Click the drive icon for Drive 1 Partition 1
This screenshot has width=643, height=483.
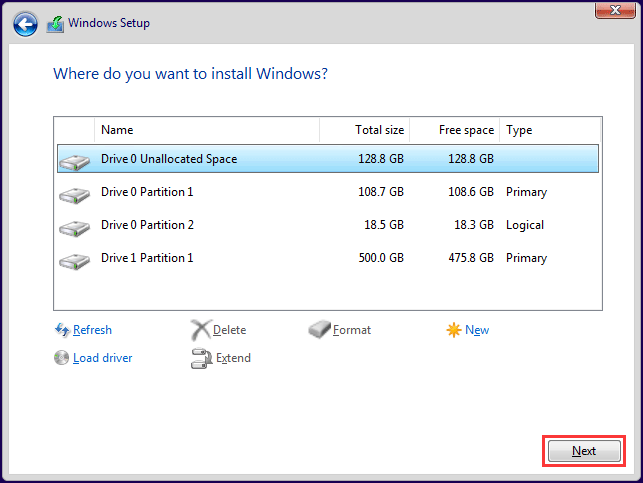74,259
